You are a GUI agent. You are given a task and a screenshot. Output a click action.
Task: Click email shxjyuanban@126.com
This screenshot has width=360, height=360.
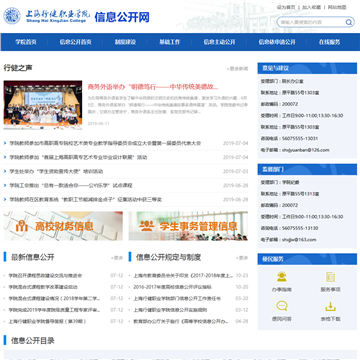(306, 150)
